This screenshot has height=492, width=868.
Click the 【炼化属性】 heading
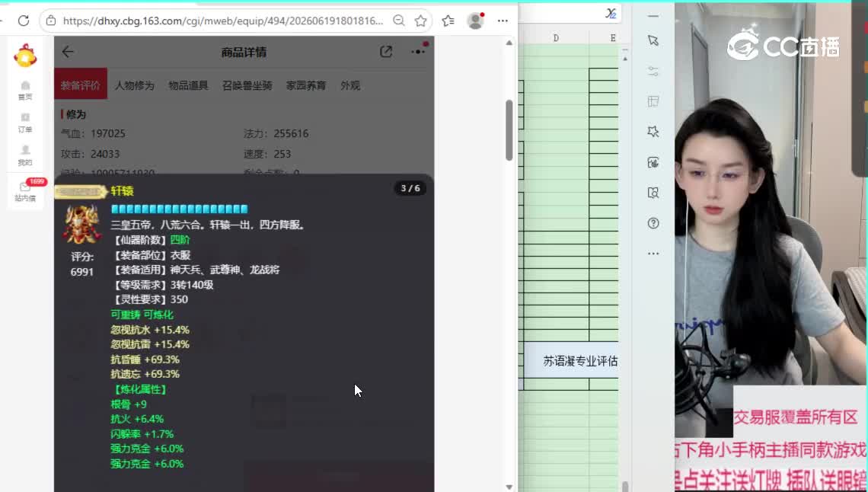(x=139, y=389)
